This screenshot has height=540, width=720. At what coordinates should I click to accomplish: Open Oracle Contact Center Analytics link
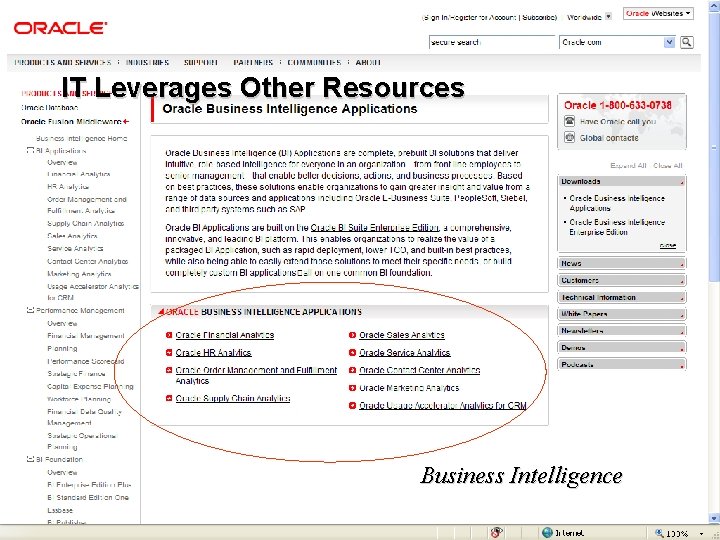point(420,370)
